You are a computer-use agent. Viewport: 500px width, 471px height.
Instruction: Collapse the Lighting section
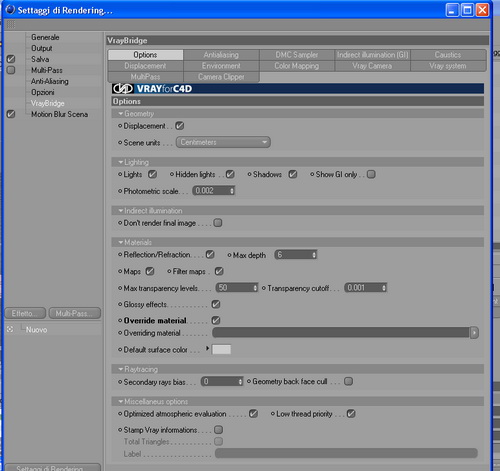[x=121, y=162]
